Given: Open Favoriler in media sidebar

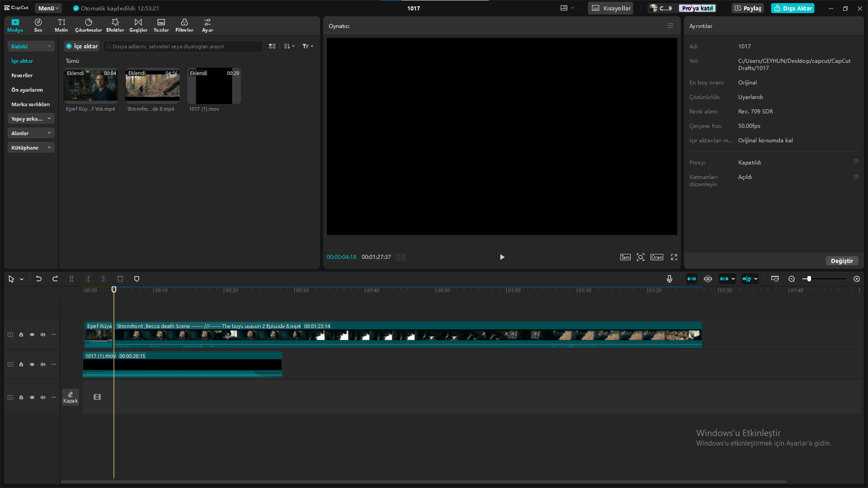Looking at the screenshot, I should point(22,75).
